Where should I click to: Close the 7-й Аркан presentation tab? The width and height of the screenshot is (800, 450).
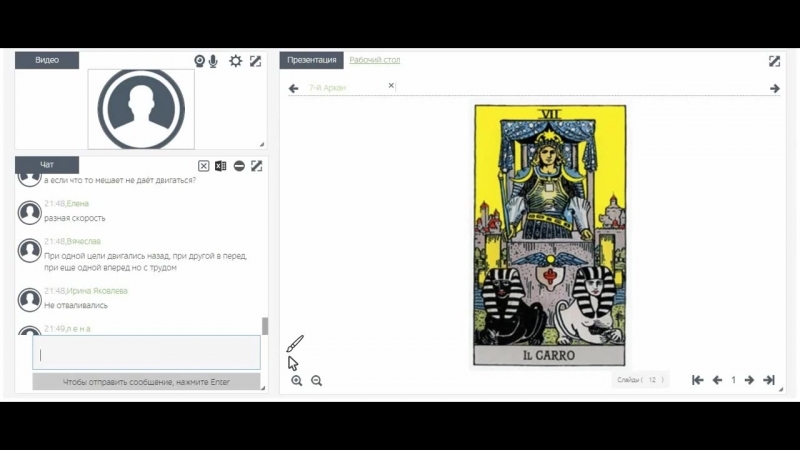(x=391, y=86)
